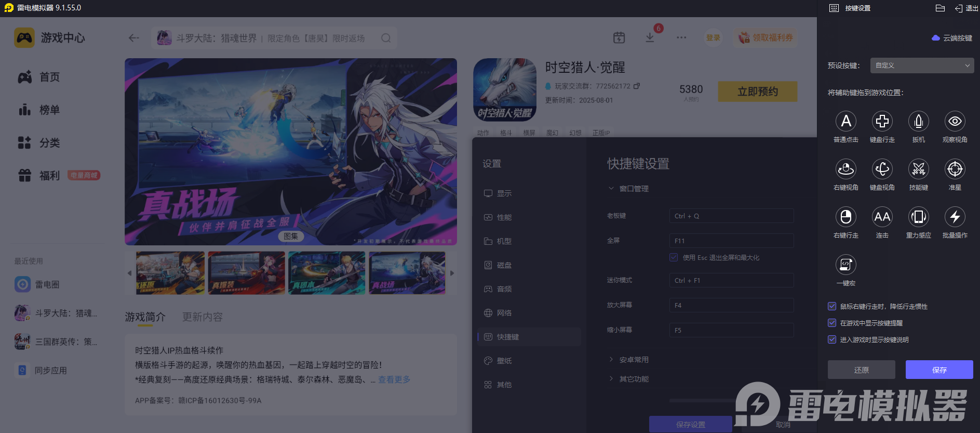Click the search magnifier icon
The width and height of the screenshot is (980, 433).
point(386,38)
